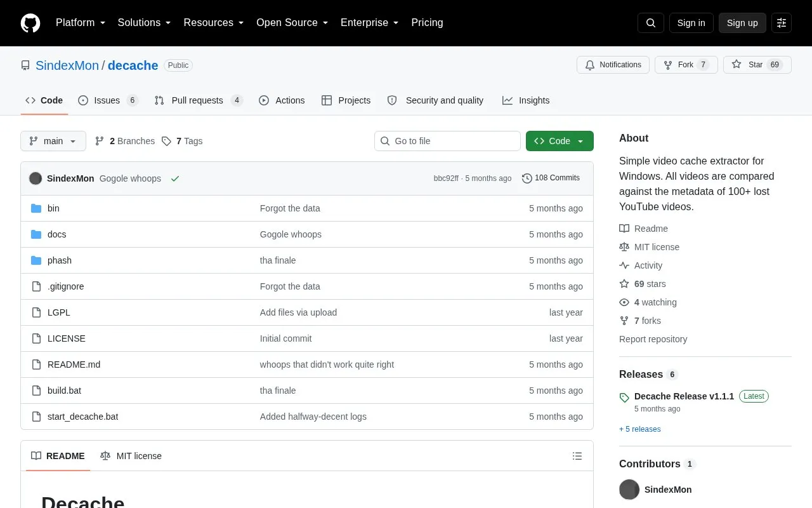This screenshot has width=812, height=508.
Task: Switch to the Pull requests tab
Action: point(199,100)
